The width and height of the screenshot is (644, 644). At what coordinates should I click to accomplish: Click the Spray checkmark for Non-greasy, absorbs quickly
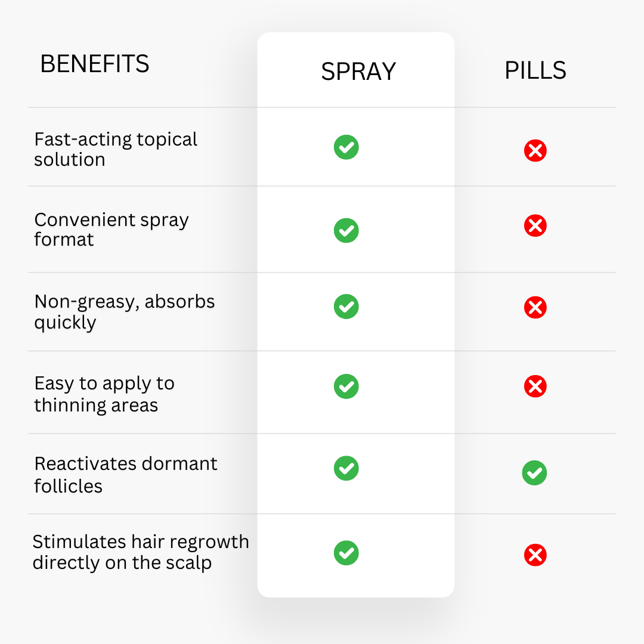click(346, 306)
